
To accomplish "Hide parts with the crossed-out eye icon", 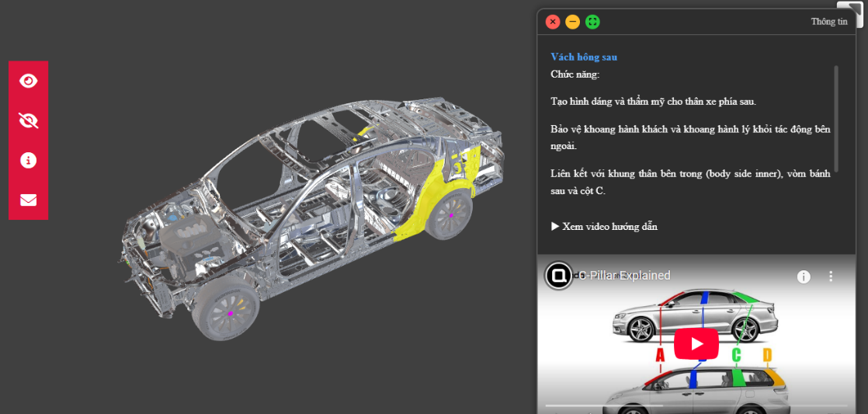I will pyautogui.click(x=28, y=120).
